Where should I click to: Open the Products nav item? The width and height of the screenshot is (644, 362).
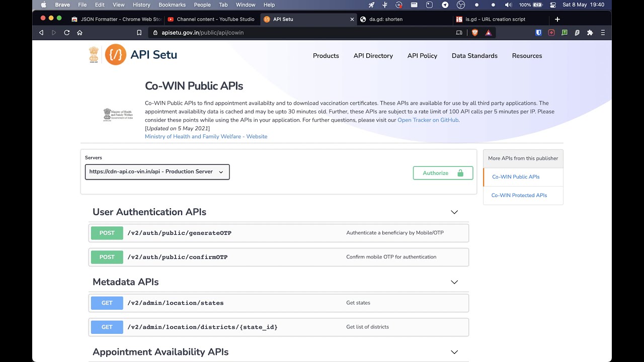click(x=326, y=56)
